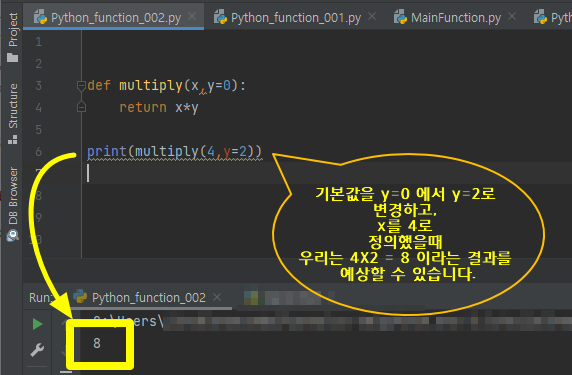Click the print(multiply(4,y=2)) statement
Viewport: 572px width, 375px height.
click(x=174, y=151)
